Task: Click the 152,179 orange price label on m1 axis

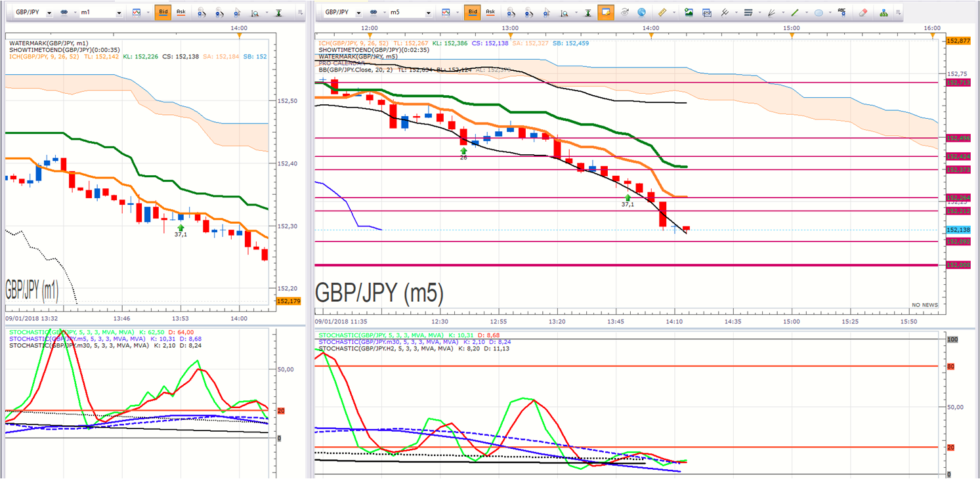Action: (x=289, y=301)
